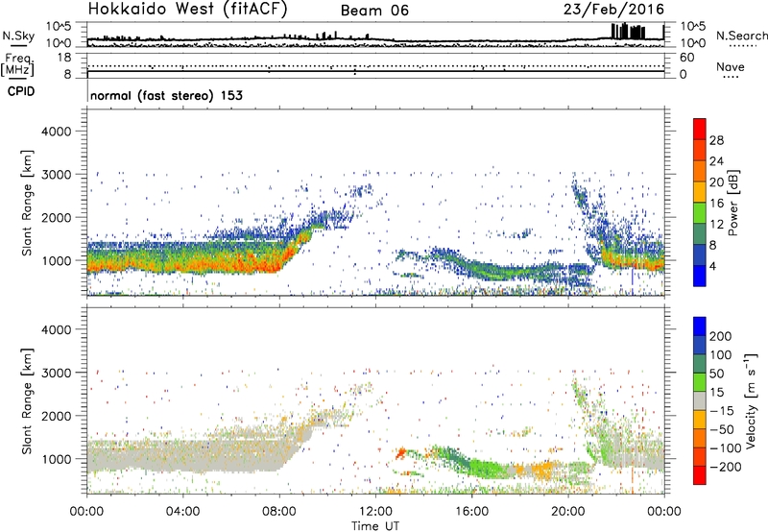Click the date '23/Feb/2016'
This screenshot has width=768, height=532.
[x=613, y=9]
